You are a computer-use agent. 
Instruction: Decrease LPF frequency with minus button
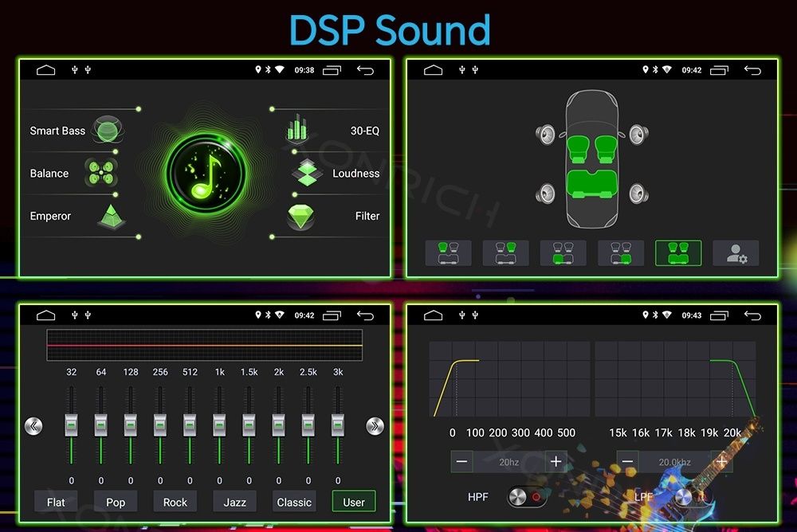[628, 461]
